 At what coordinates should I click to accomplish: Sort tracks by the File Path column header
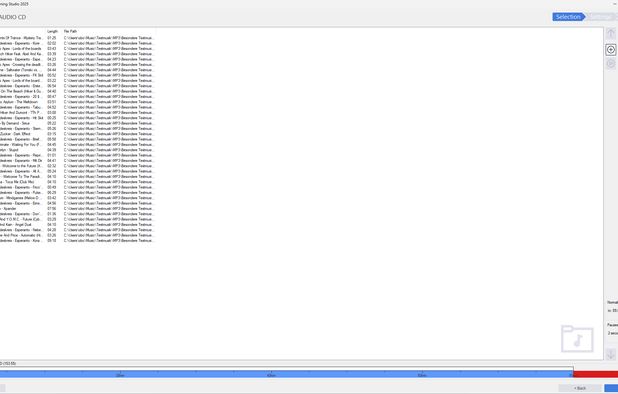[x=71, y=31]
